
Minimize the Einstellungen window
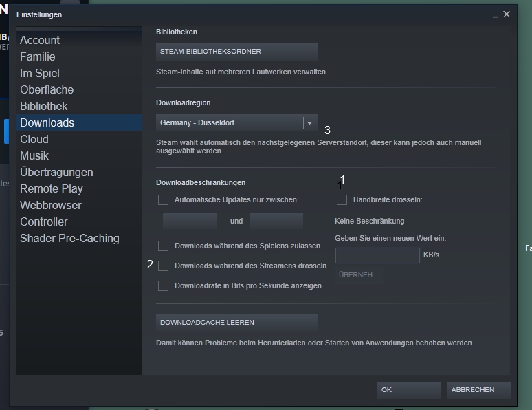click(x=496, y=14)
